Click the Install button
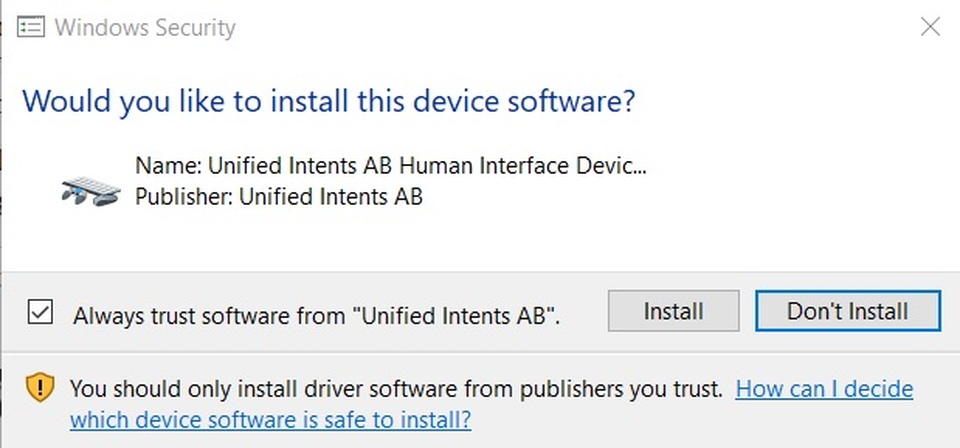960x448 pixels. [x=673, y=311]
